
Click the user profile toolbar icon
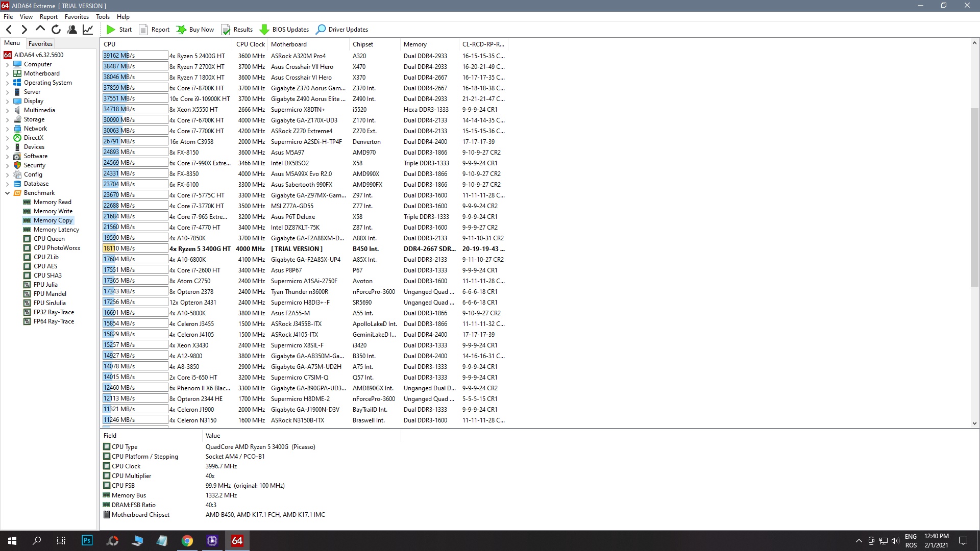pos(72,30)
